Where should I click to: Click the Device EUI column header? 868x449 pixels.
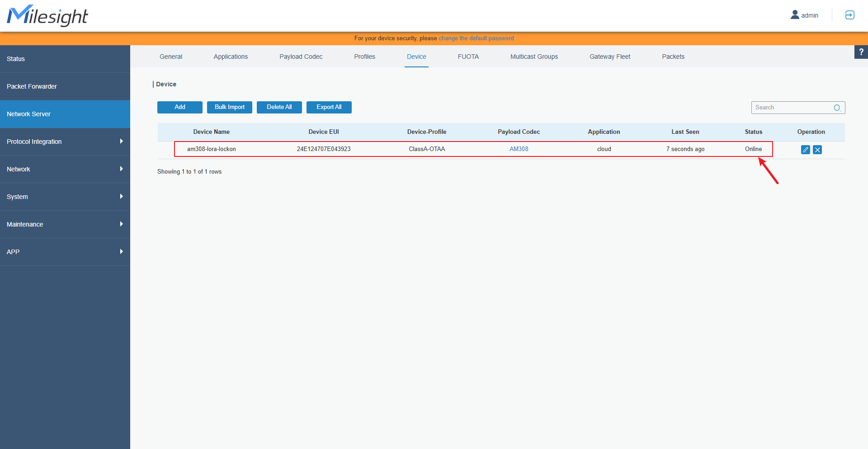tap(324, 132)
